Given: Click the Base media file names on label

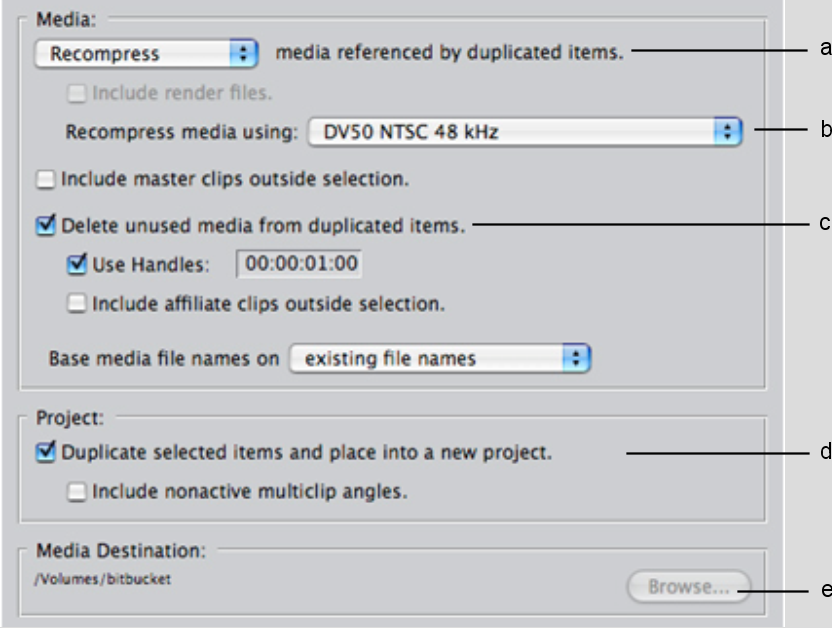Looking at the screenshot, I should [x=164, y=357].
